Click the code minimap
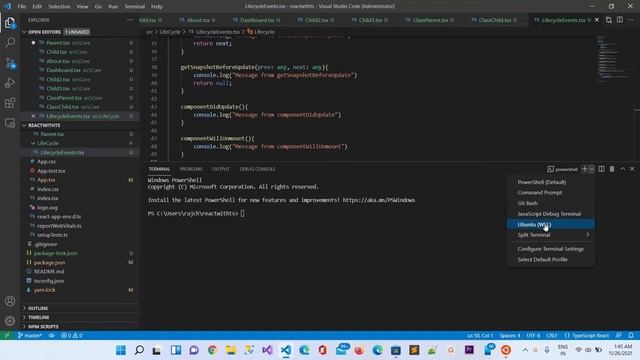 613,59
